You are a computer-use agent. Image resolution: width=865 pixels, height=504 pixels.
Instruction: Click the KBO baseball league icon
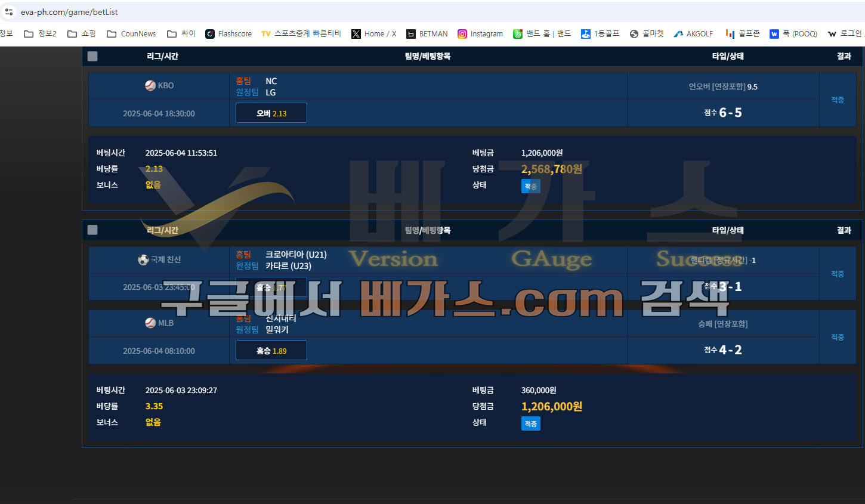click(150, 85)
